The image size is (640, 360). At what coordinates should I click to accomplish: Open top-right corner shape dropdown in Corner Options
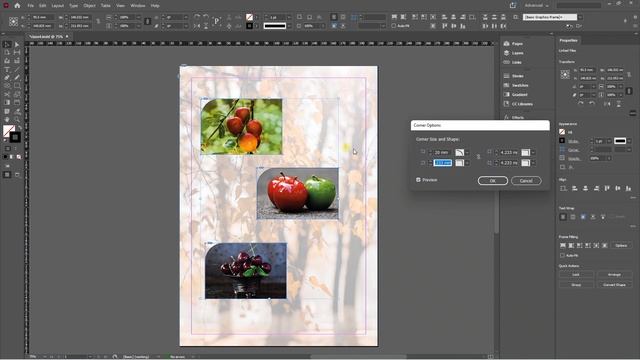click(x=533, y=153)
